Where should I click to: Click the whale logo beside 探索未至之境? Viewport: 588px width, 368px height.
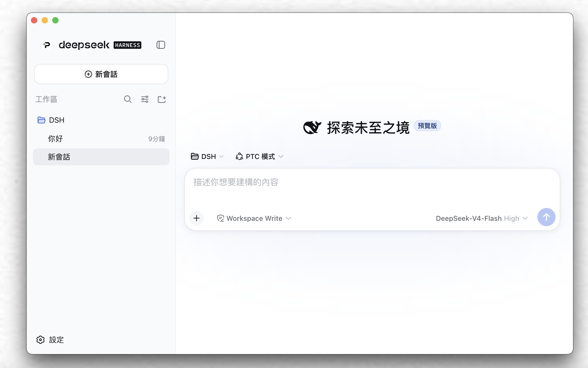312,127
